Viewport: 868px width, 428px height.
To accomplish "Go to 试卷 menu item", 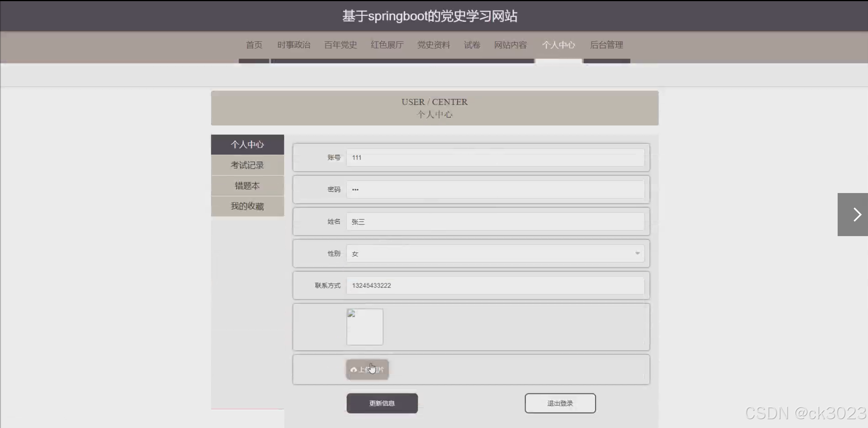I will pyautogui.click(x=472, y=45).
